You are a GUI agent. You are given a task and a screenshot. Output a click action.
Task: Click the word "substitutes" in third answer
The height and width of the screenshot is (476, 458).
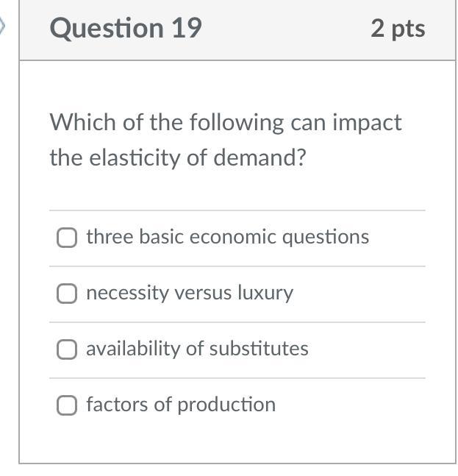click(x=266, y=348)
